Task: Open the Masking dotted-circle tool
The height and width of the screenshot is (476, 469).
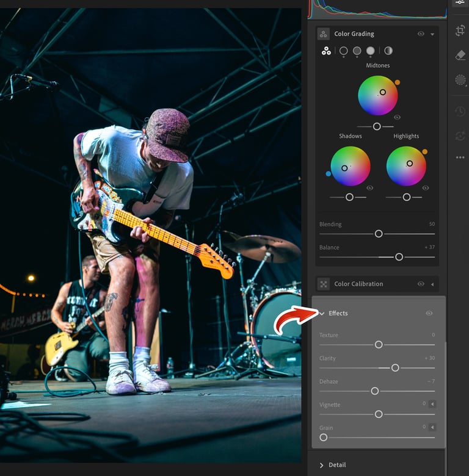Action: point(460,80)
